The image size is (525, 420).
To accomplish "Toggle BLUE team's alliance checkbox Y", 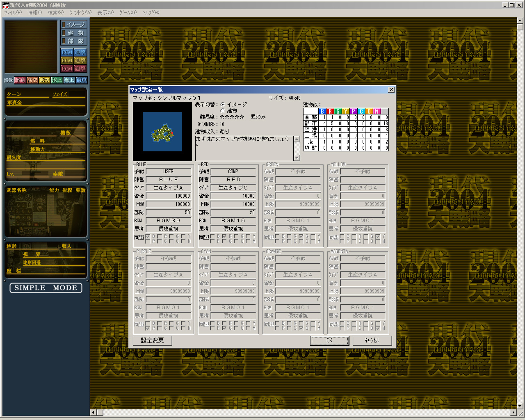I will point(184,237).
